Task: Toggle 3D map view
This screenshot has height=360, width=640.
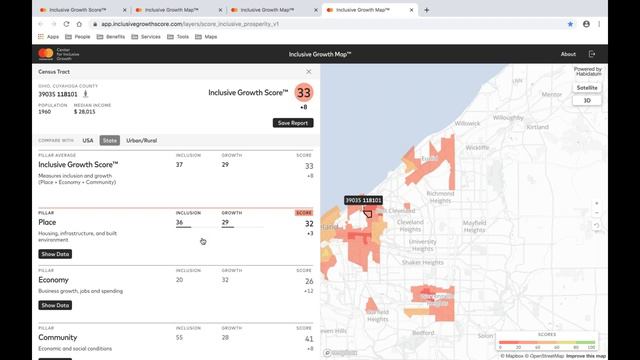Action: pyautogui.click(x=587, y=100)
